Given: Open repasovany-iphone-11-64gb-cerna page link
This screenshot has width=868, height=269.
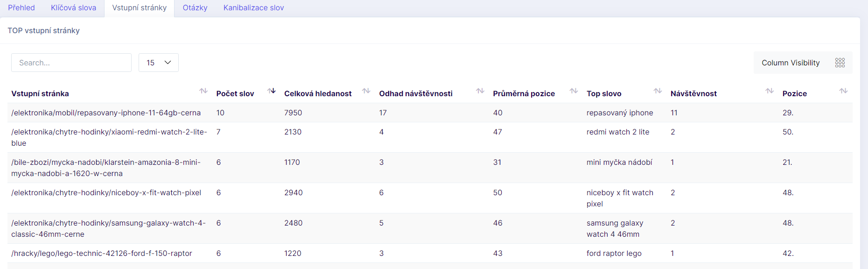Looking at the screenshot, I should pos(106,113).
